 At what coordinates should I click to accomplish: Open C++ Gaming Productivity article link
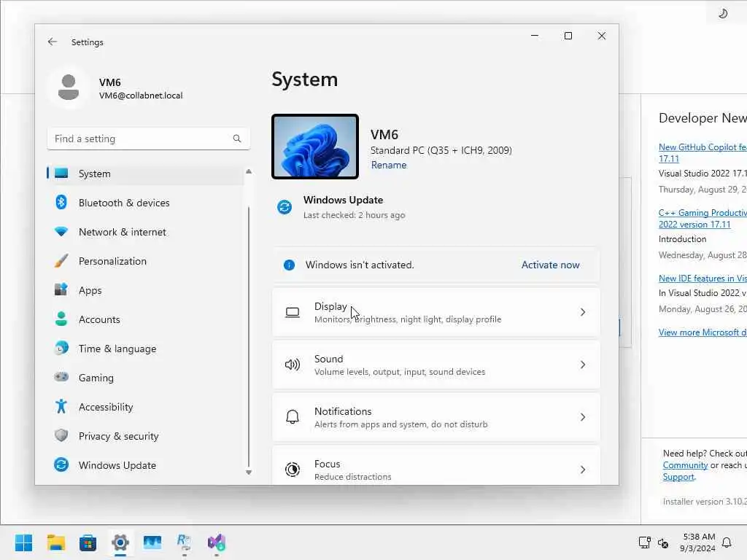click(x=703, y=219)
